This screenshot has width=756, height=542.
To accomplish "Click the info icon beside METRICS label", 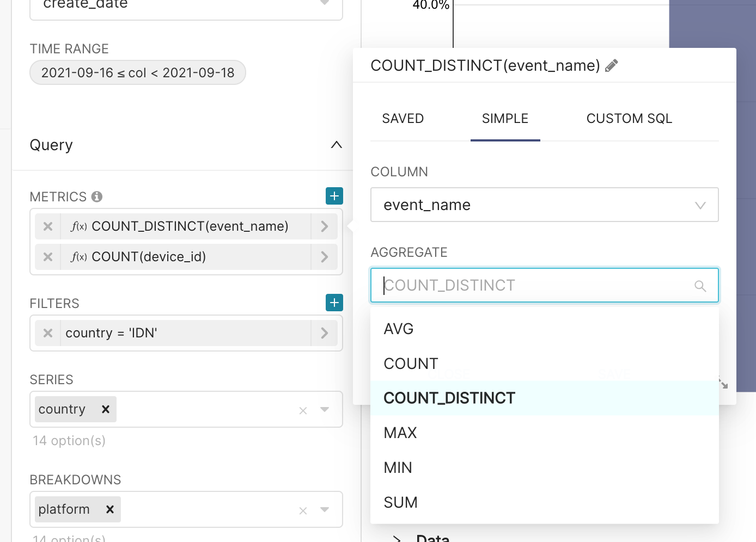I will point(97,196).
